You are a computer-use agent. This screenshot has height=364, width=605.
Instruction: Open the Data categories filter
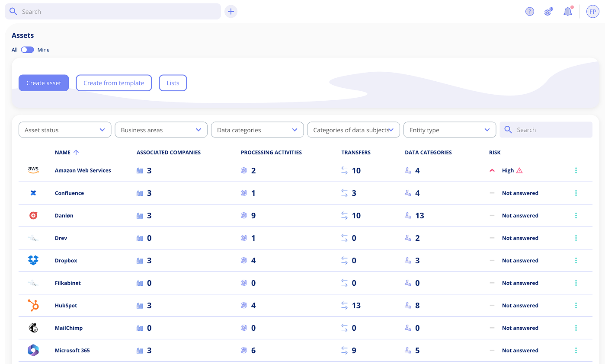[257, 130]
